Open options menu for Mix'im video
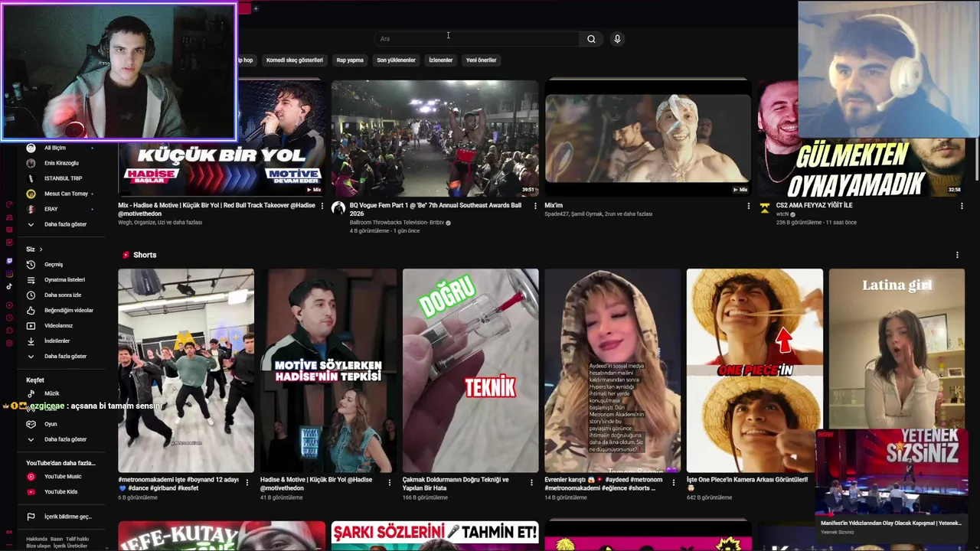 coord(748,206)
